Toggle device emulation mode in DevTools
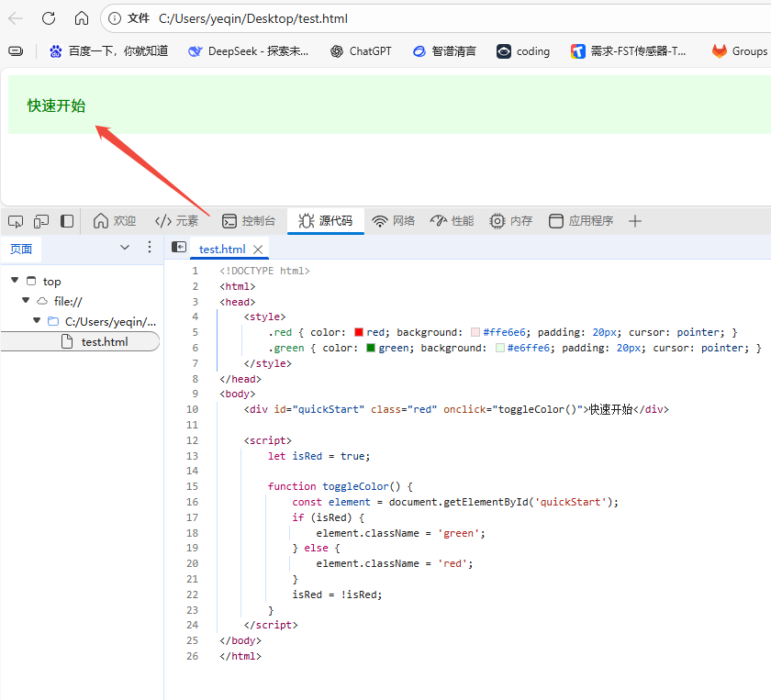The height and width of the screenshot is (700, 771). [x=41, y=221]
